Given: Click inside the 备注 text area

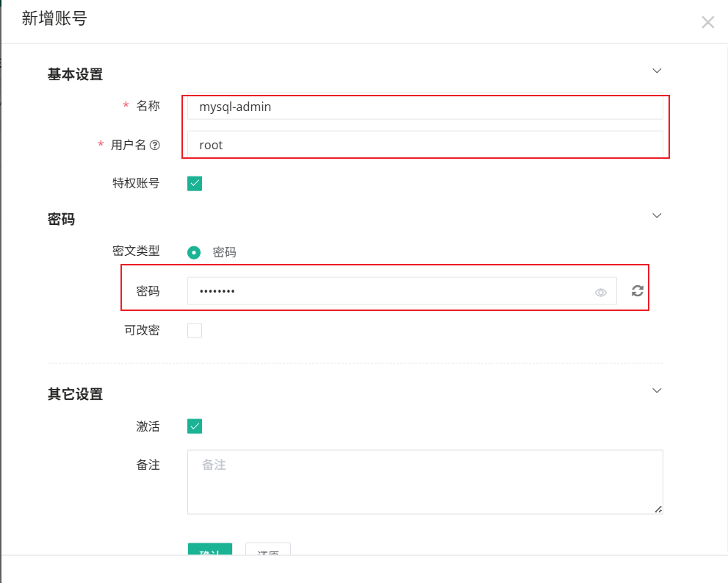Looking at the screenshot, I should tap(425, 482).
